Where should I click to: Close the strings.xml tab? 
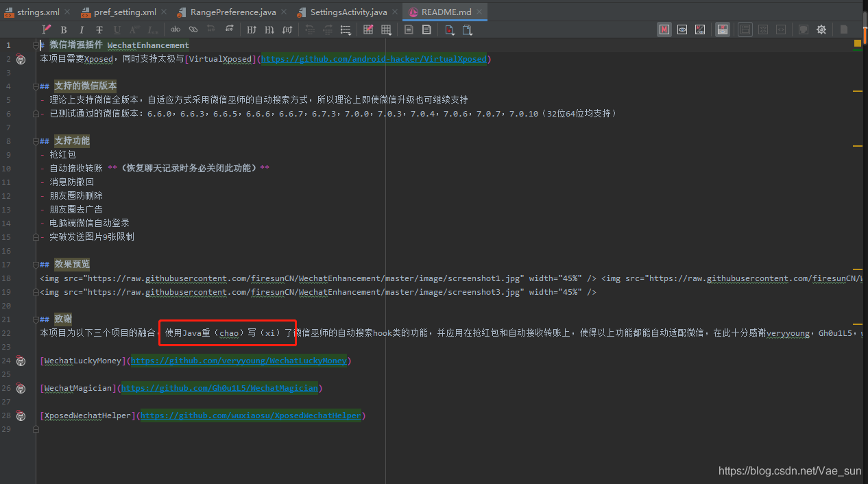point(67,12)
